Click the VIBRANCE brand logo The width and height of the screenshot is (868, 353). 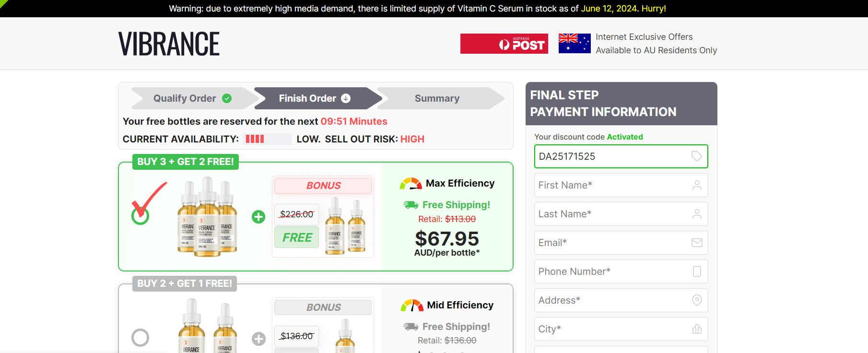[169, 44]
